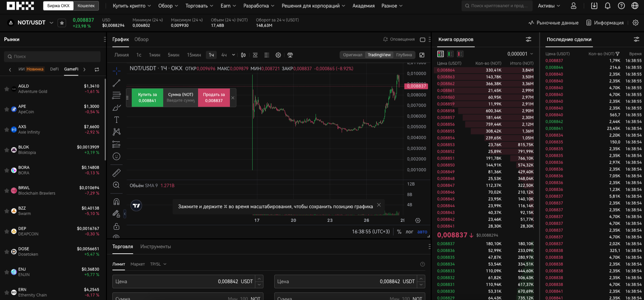This screenshot has width=644, height=300.
Task: Expand the Купить крипто menu
Action: [132, 6]
